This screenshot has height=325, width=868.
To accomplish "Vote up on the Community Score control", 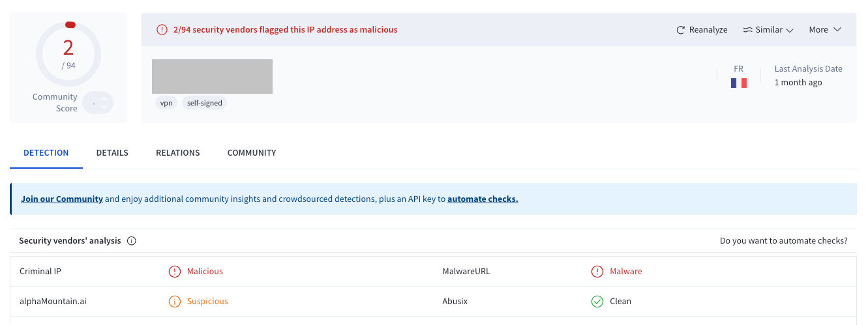I will pos(104,98).
